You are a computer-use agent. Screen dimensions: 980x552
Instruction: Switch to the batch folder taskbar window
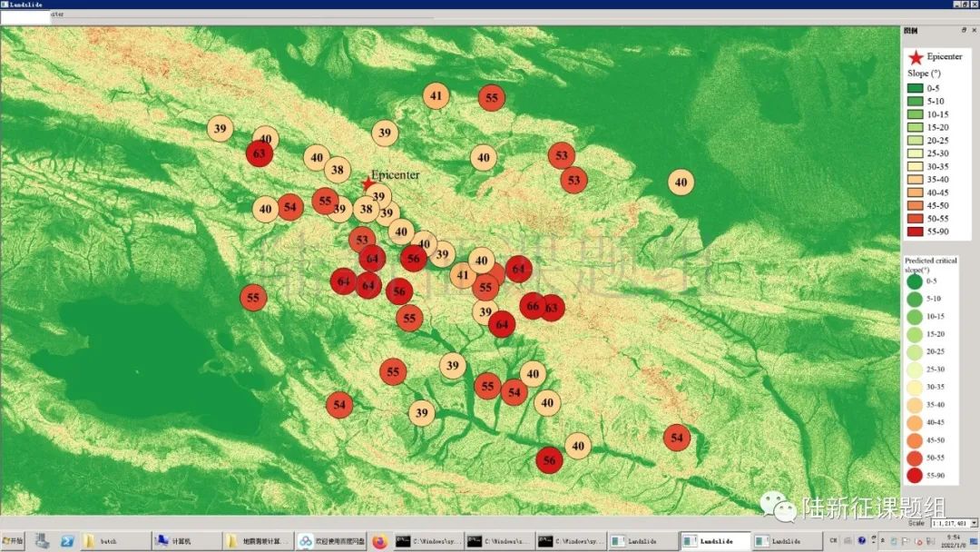click(x=114, y=541)
